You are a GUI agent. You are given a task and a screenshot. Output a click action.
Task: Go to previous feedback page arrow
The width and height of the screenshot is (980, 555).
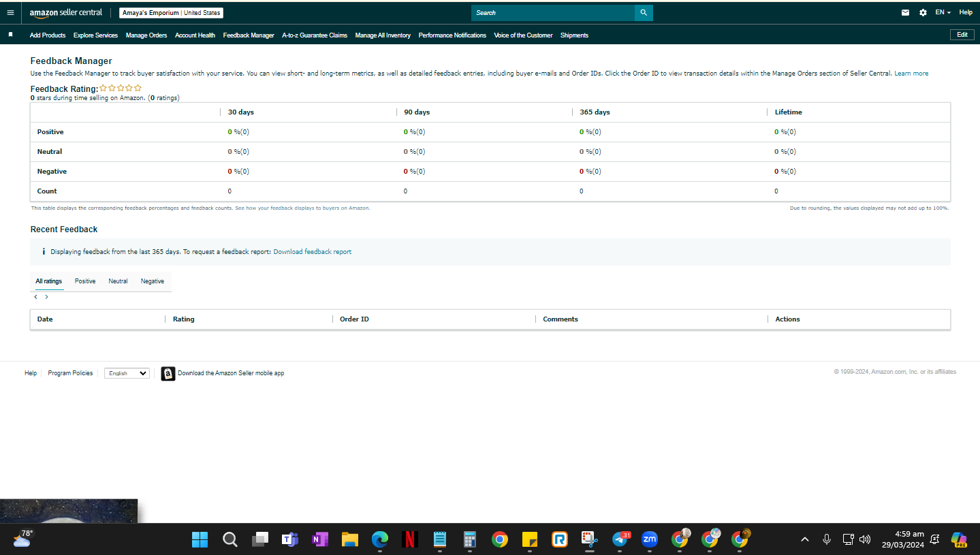point(35,297)
